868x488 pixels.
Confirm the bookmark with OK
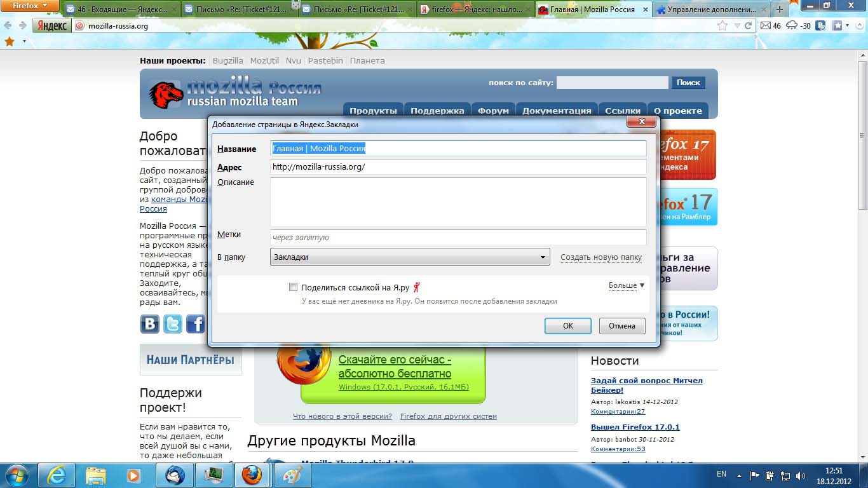click(x=568, y=326)
